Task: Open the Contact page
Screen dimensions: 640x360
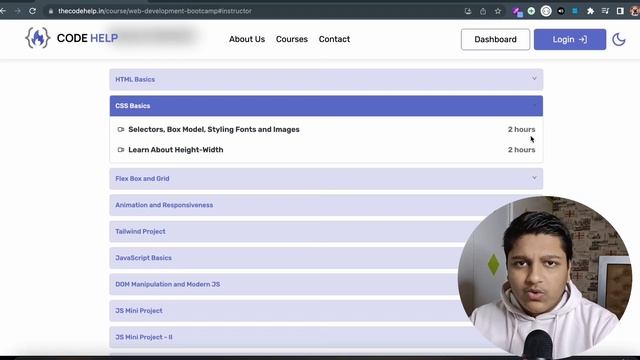Action: pos(334,39)
